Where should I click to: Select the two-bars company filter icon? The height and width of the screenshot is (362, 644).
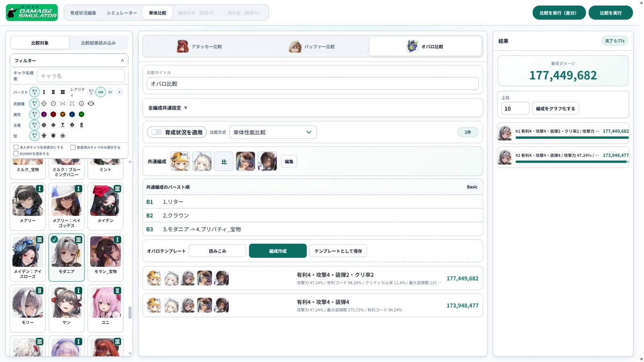coord(81,125)
